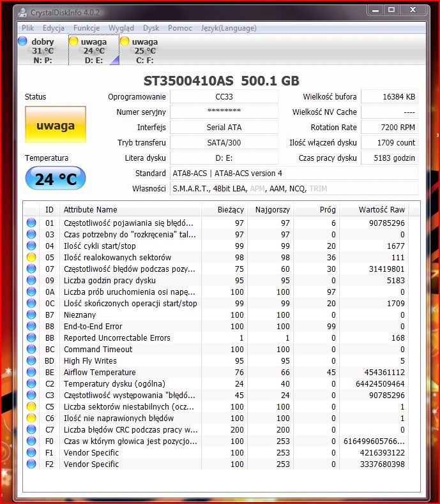Click the Standard field ATA8-ACS version 4
440x504 pixels.
pyautogui.click(x=294, y=174)
